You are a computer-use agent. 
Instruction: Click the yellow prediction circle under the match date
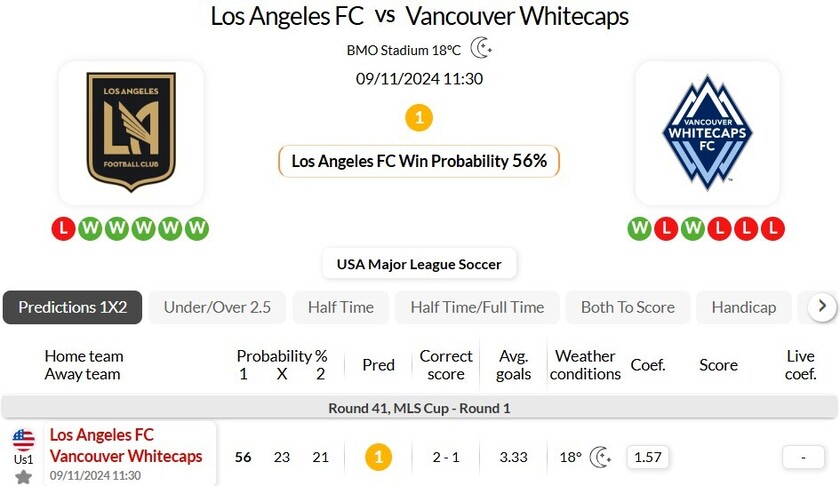[419, 118]
